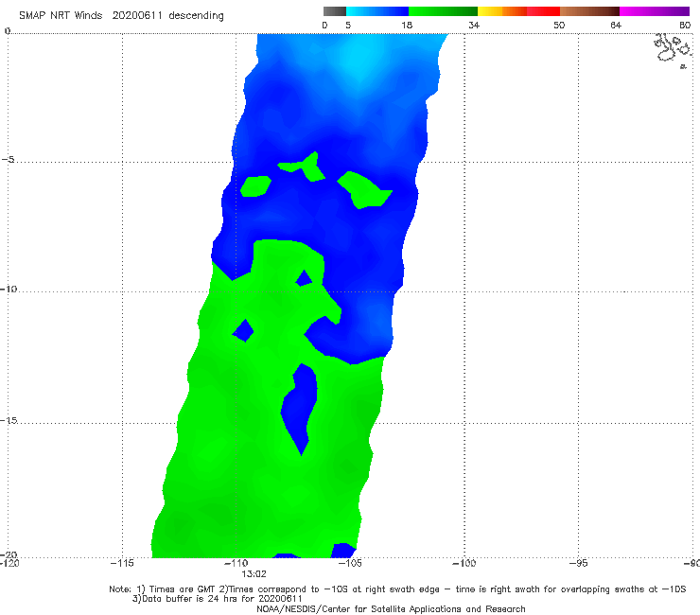Viewport: 700px width, 615px height.
Task: Click the elongated blue patch inside the green region
Action: point(299,409)
